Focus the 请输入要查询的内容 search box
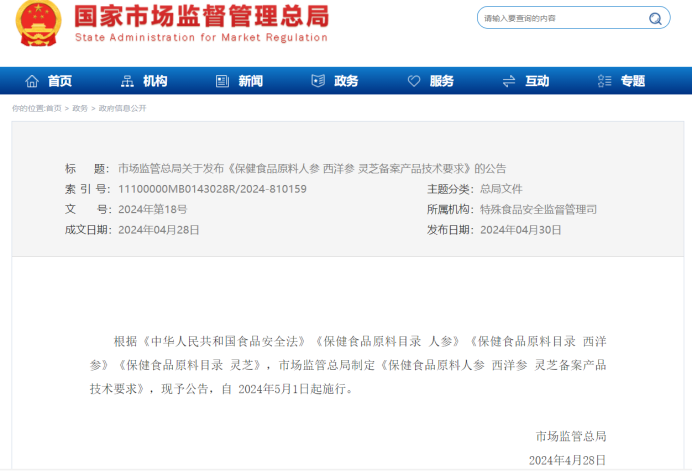This screenshot has height=472, width=692. click(560, 18)
